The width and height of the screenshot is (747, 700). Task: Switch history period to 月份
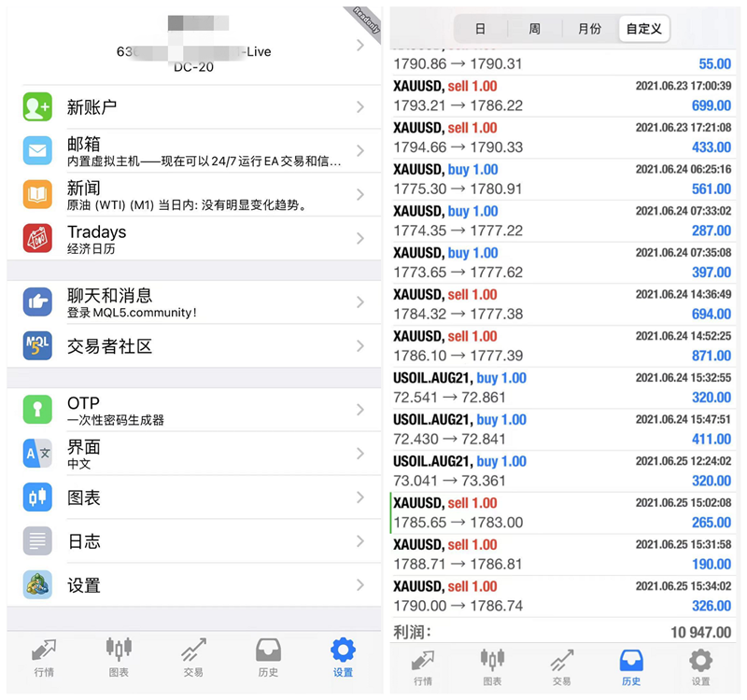[589, 29]
